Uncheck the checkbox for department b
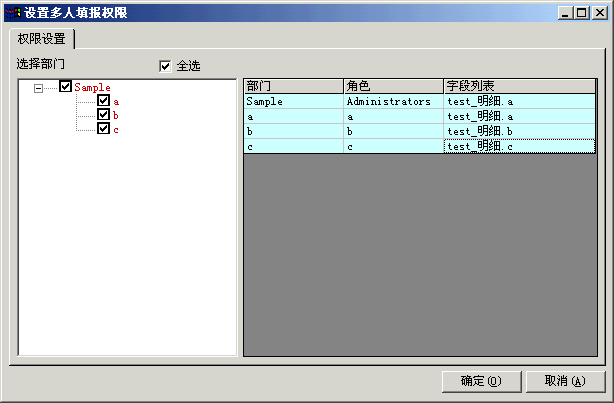The height and width of the screenshot is (403, 614). click(x=103, y=114)
